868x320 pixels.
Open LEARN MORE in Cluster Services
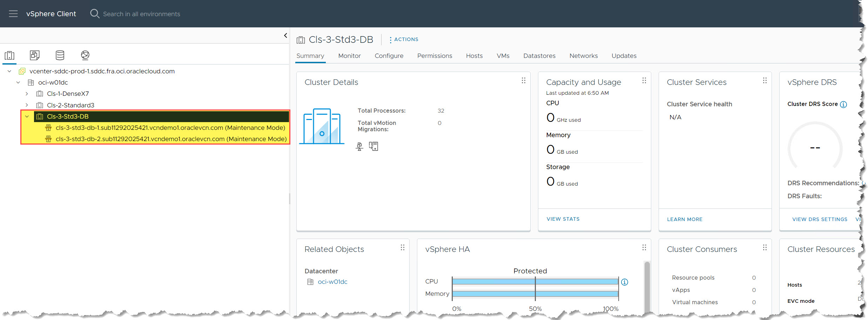(685, 219)
